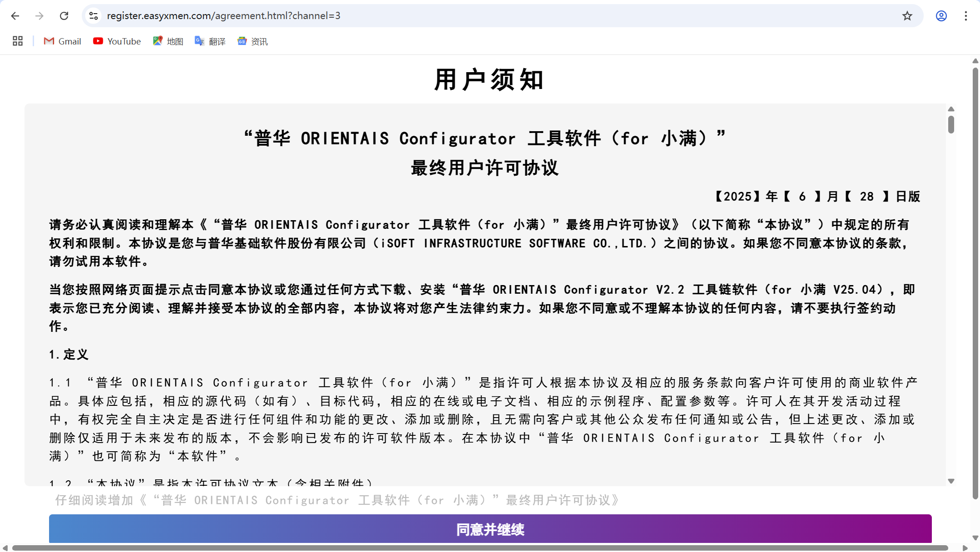Screen dimensions: 980x552
Task: Click the 1.定义 section heading
Action: tap(69, 355)
